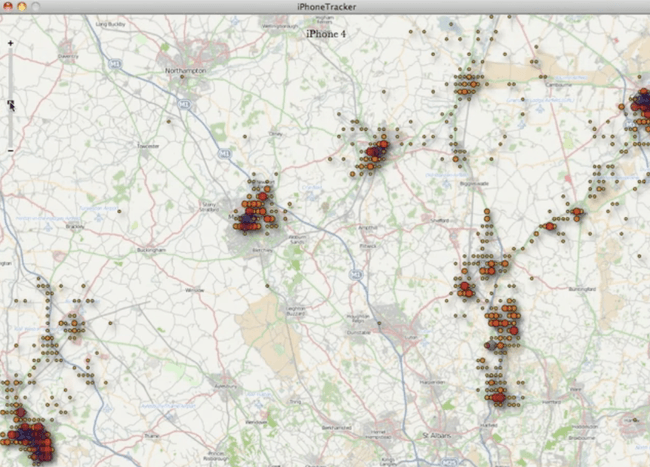Zoom in with the plus button
Viewport: 650px width, 467px height.
[10, 43]
